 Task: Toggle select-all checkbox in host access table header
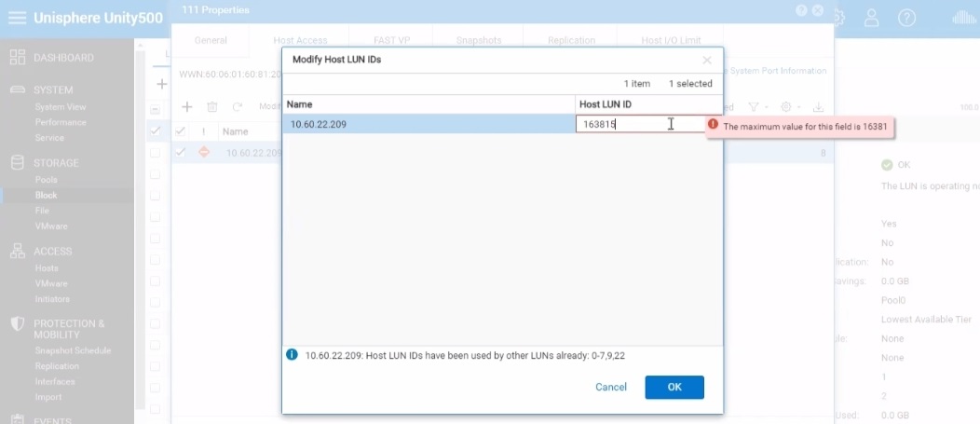(x=180, y=131)
